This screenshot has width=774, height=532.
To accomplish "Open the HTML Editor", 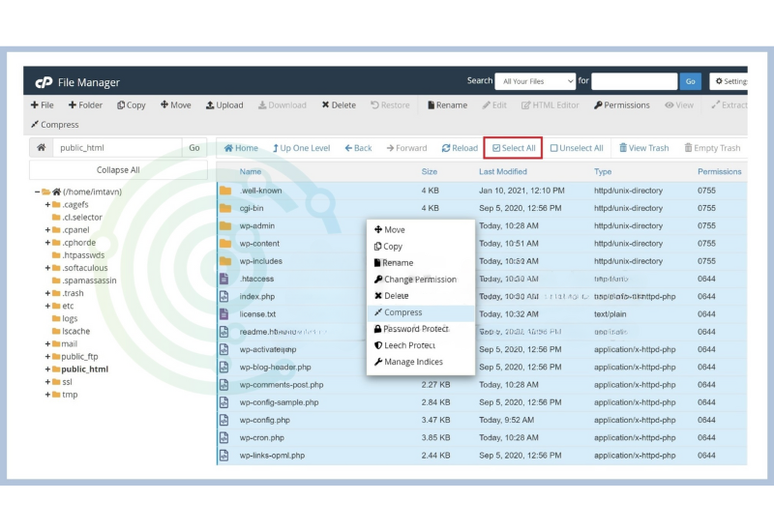I will click(x=551, y=105).
